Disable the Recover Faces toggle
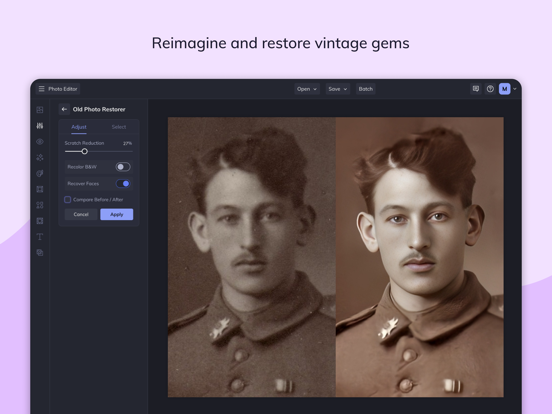Screen dimensions: 552x414 123,183
